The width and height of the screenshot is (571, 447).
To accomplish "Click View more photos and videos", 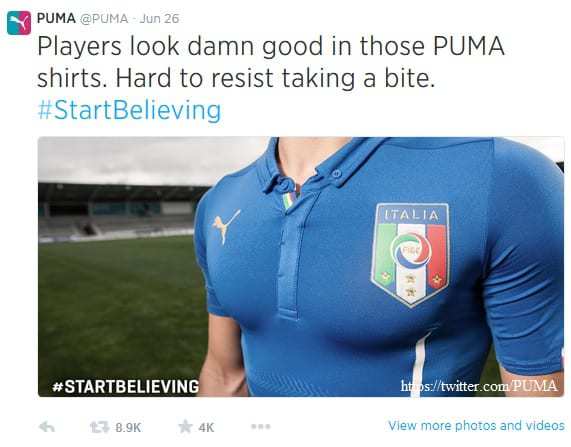I will [x=476, y=426].
